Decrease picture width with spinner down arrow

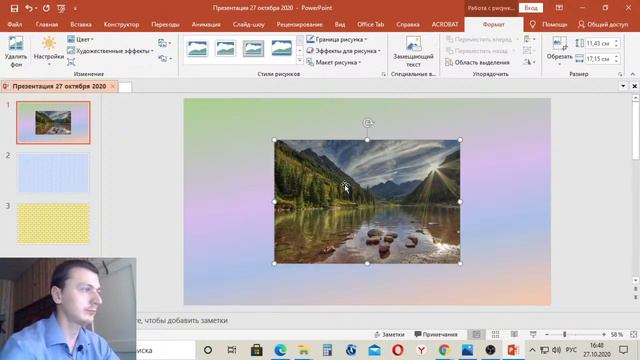pyautogui.click(x=616, y=61)
